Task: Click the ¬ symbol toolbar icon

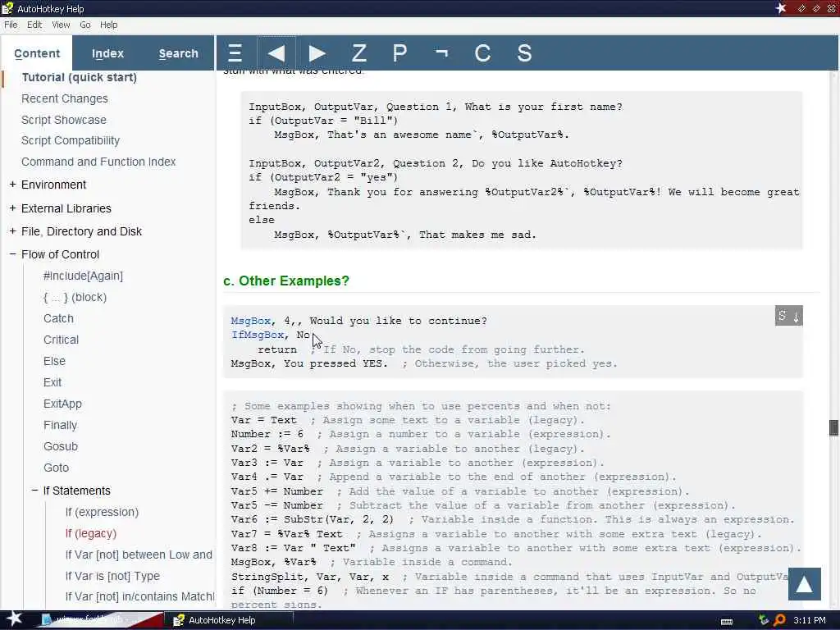Action: [441, 53]
